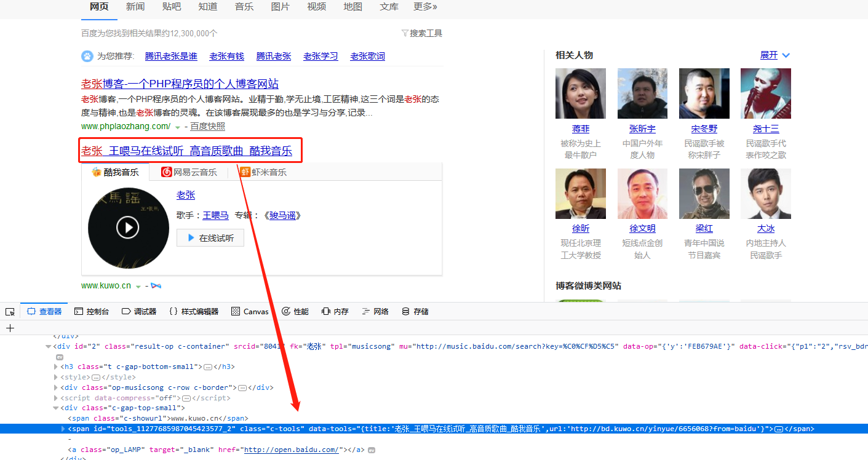Click the ellipsis badge in h3 node
Viewport: 868px width, 460px height.
click(207, 367)
